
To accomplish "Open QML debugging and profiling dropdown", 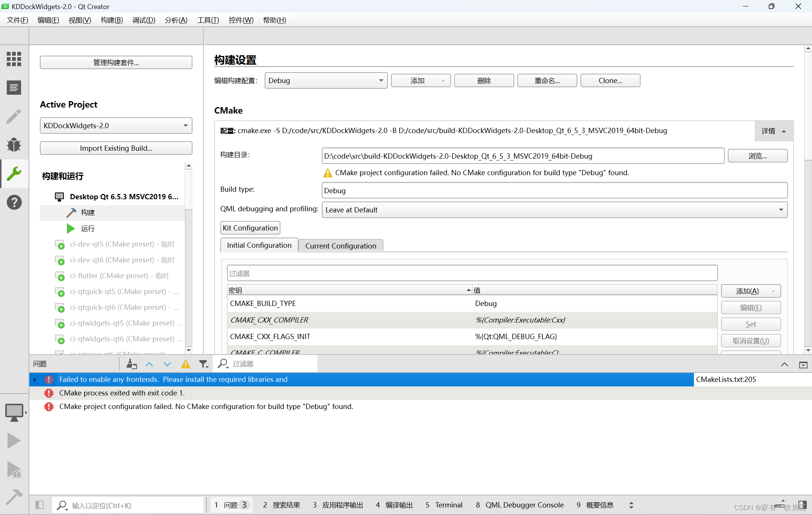I will [x=554, y=210].
